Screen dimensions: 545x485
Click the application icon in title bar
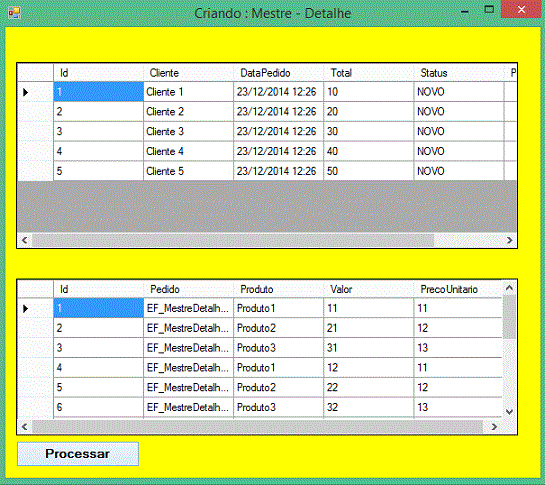pos(14,13)
